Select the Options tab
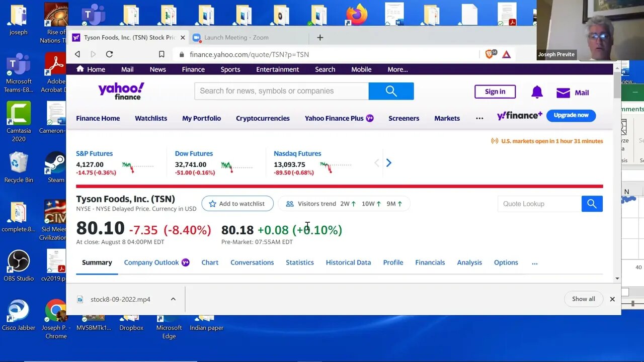 point(506,262)
